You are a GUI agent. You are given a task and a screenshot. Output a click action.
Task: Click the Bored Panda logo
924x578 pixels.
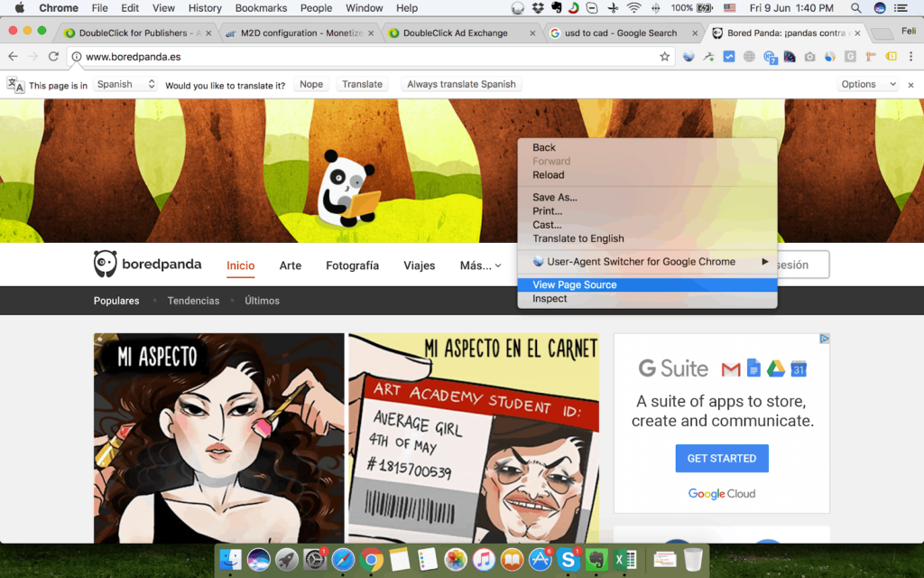coord(146,265)
